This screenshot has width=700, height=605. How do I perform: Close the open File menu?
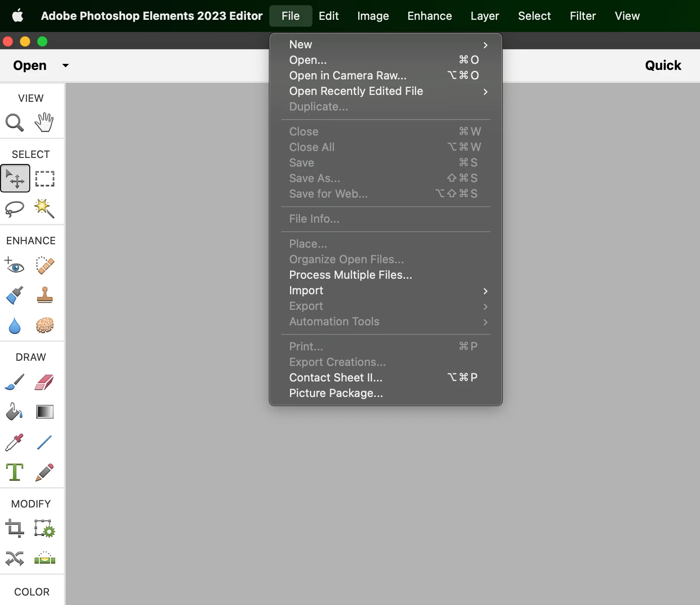pos(290,16)
